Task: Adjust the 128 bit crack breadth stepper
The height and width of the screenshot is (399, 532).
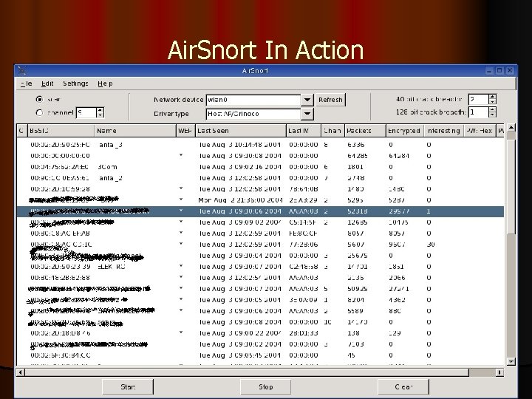Action: point(492,112)
